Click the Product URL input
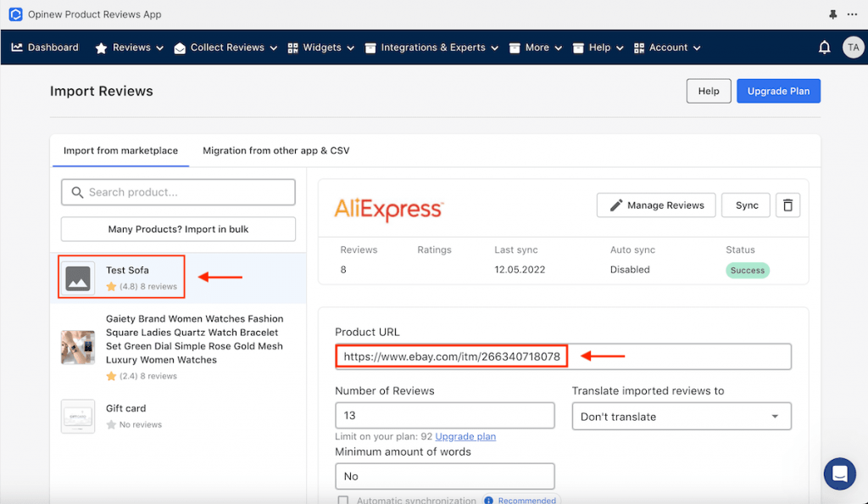Image resolution: width=868 pixels, height=504 pixels. [x=563, y=356]
